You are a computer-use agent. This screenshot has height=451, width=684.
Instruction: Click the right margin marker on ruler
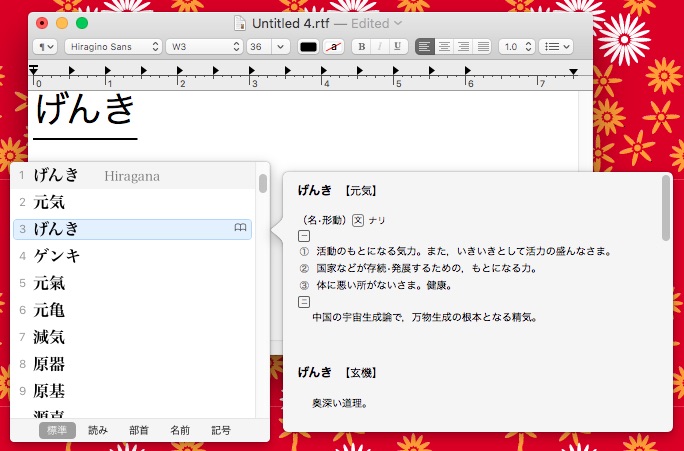574,72
